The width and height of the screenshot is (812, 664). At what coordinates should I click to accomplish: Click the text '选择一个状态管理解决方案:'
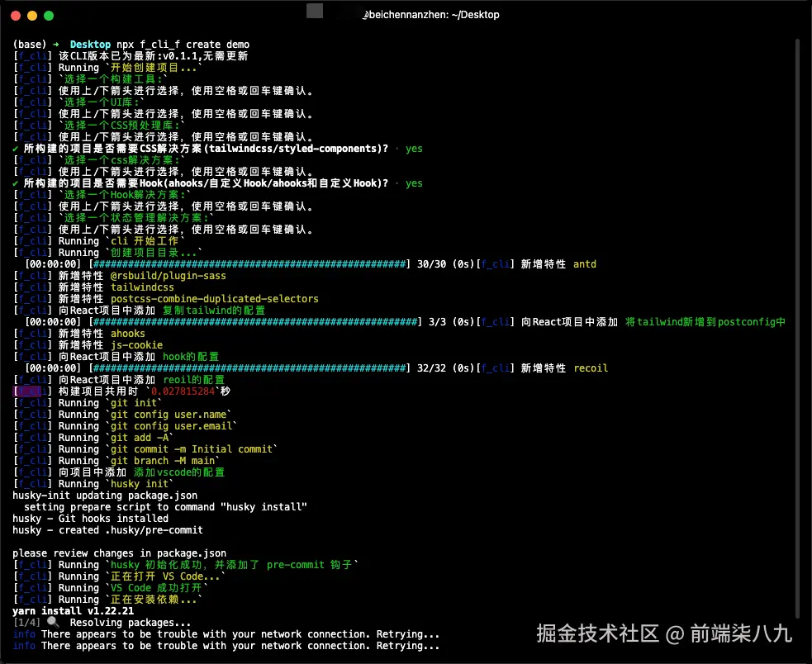point(136,217)
